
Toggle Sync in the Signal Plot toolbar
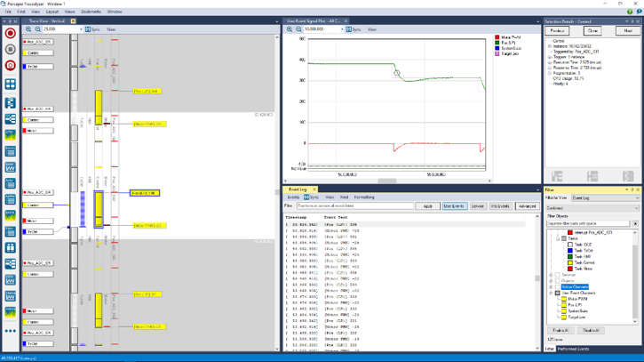(354, 29)
